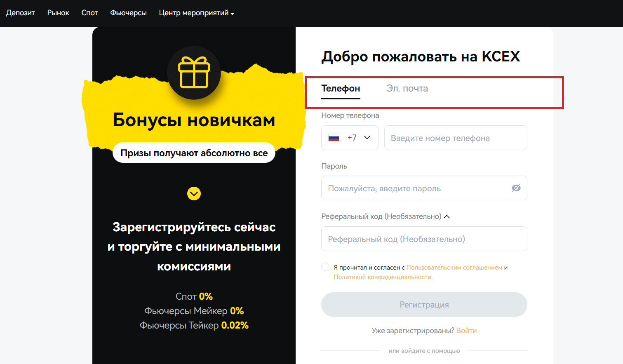Open the +7 country code selector
The width and height of the screenshot is (623, 364).
coord(350,138)
